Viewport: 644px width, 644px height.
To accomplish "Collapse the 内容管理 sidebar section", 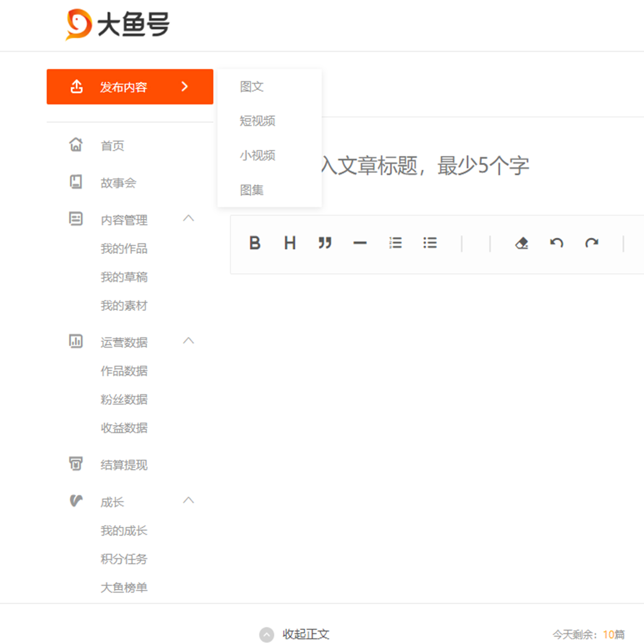I will point(188,219).
